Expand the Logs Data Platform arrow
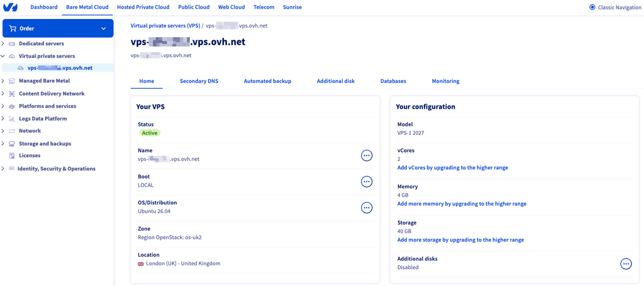Viewport: 644px width, 286px height. click(x=3, y=119)
